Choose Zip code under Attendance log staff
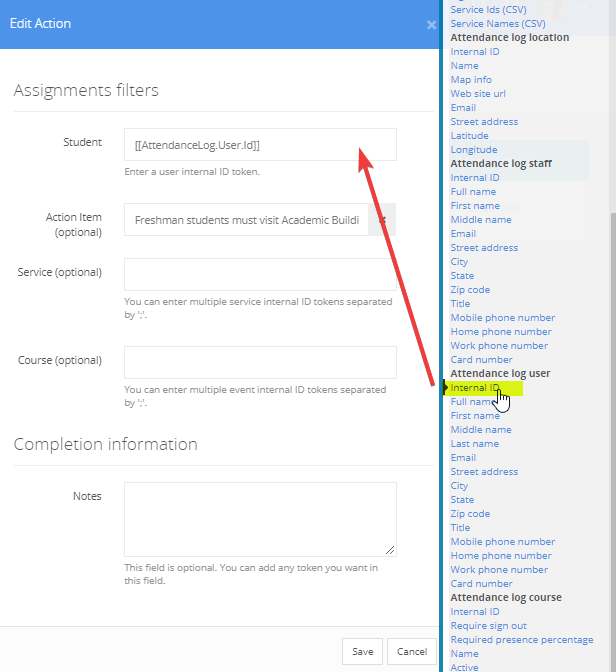Viewport: 616px width, 672px height. click(x=470, y=290)
